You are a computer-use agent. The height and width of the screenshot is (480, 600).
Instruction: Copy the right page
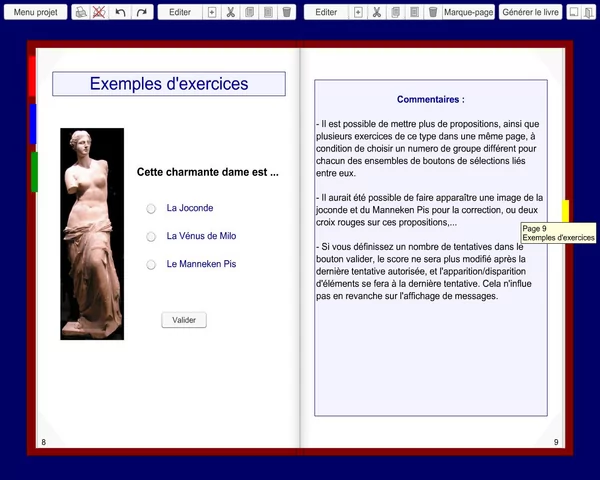pos(396,12)
